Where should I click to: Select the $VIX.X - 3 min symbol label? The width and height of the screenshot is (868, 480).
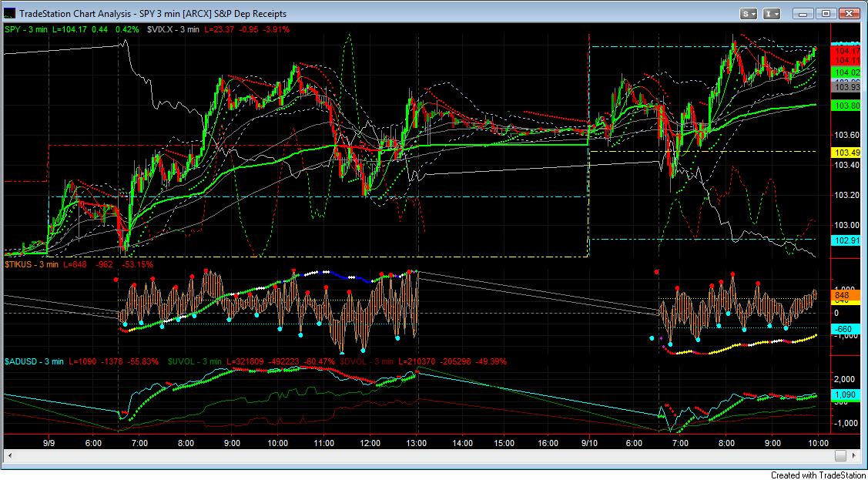[x=173, y=29]
